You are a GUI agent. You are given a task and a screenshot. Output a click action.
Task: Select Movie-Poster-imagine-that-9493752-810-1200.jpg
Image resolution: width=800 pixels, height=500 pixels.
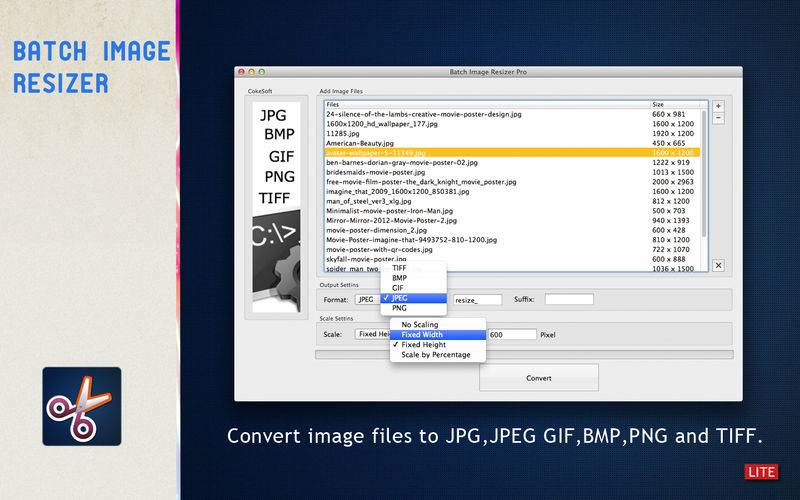[512, 240]
